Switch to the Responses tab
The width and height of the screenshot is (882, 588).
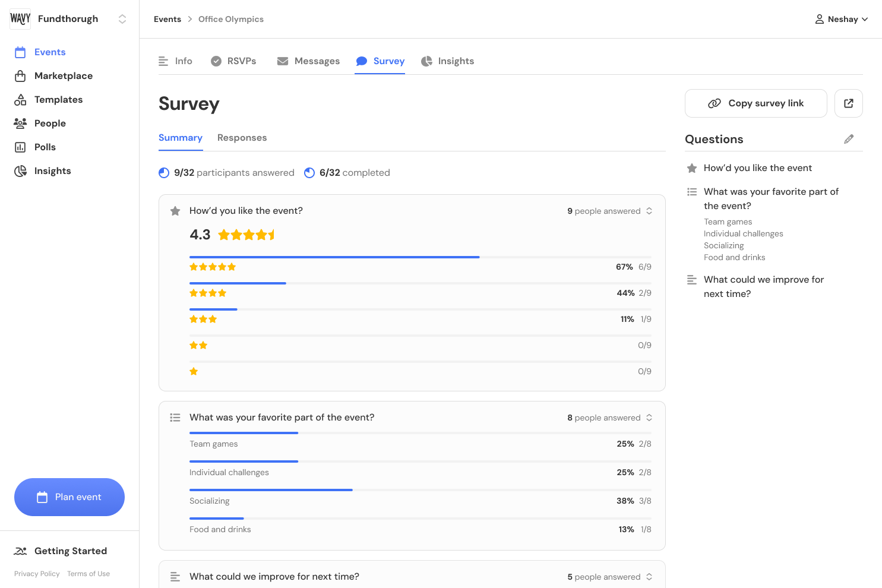click(242, 138)
